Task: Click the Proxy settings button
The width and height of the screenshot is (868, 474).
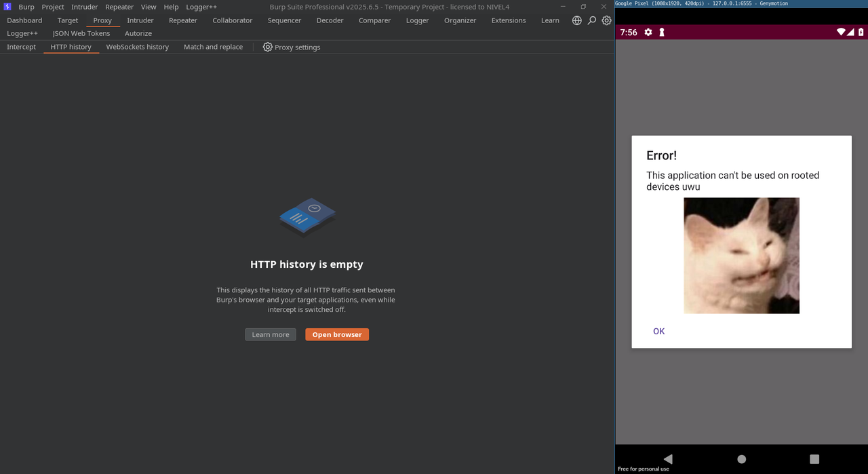Action: coord(291,47)
